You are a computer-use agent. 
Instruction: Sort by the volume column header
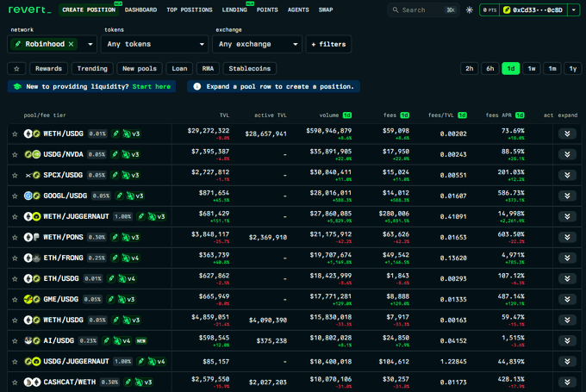click(329, 115)
